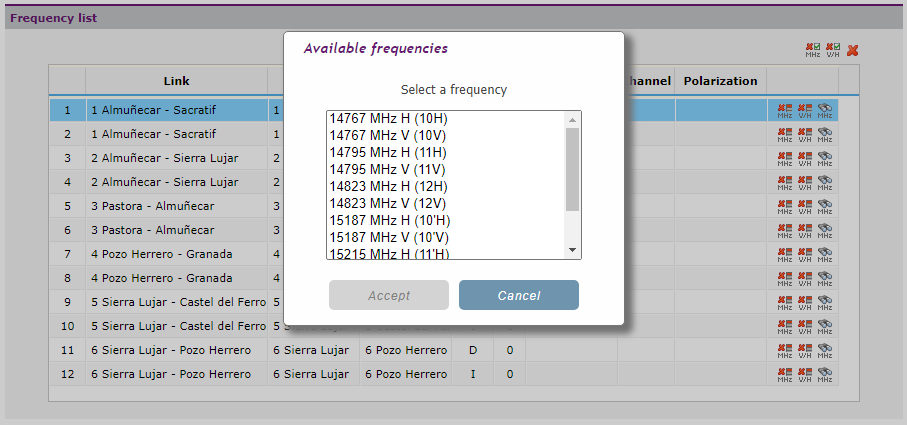Select row 5 link Pastora - Almuñecar
The height and width of the screenshot is (425, 907).
(176, 206)
